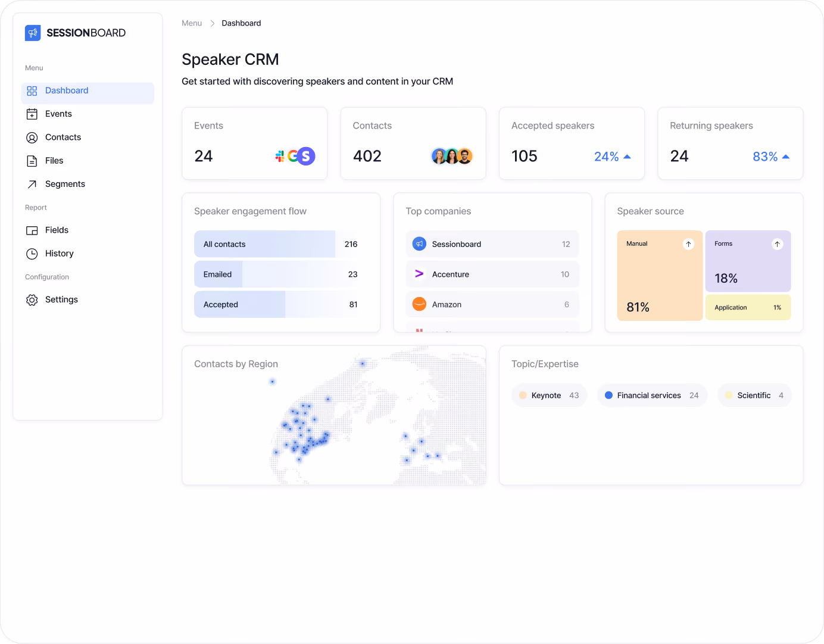Click the Amazon logo icon
The width and height of the screenshot is (824, 644).
tap(419, 304)
